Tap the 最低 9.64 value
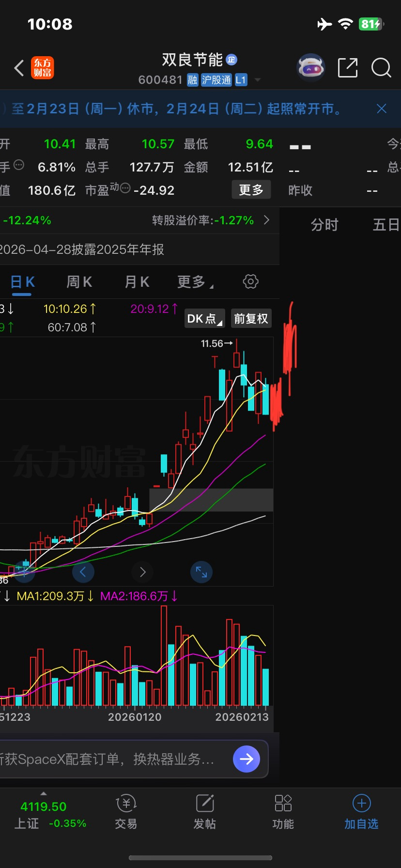 coord(260,144)
